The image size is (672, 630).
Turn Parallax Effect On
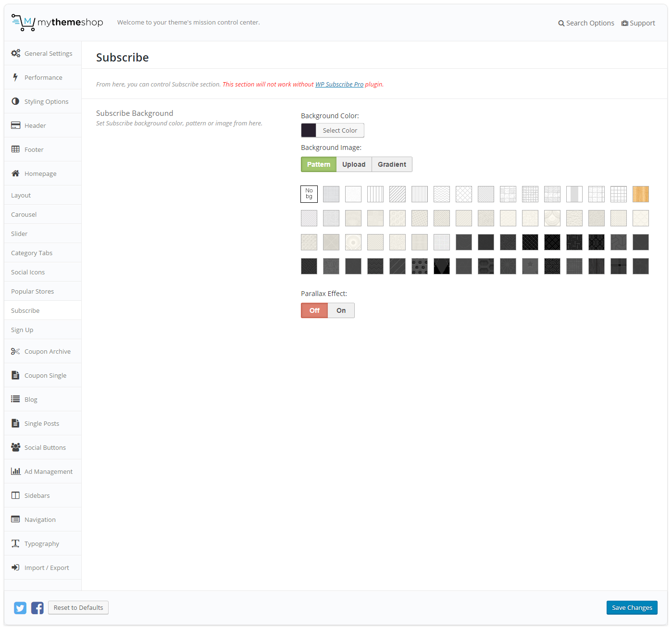tap(341, 310)
